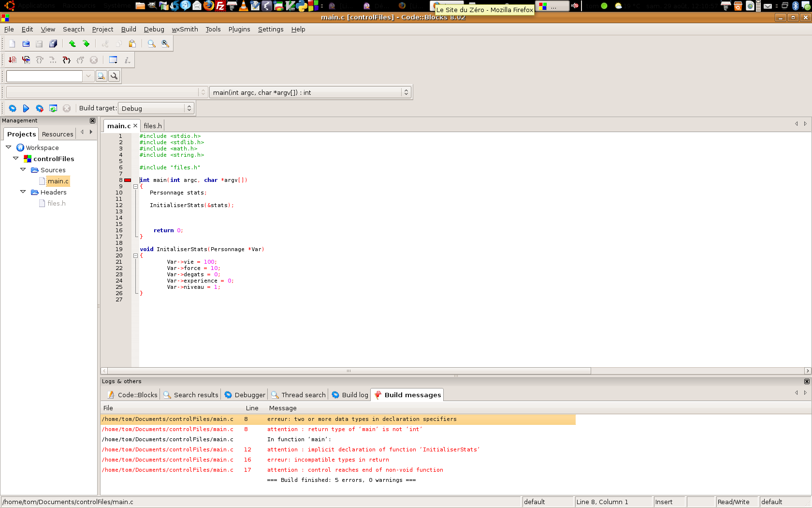Collapse the InitaliserStats function fold at line 20

click(x=135, y=255)
